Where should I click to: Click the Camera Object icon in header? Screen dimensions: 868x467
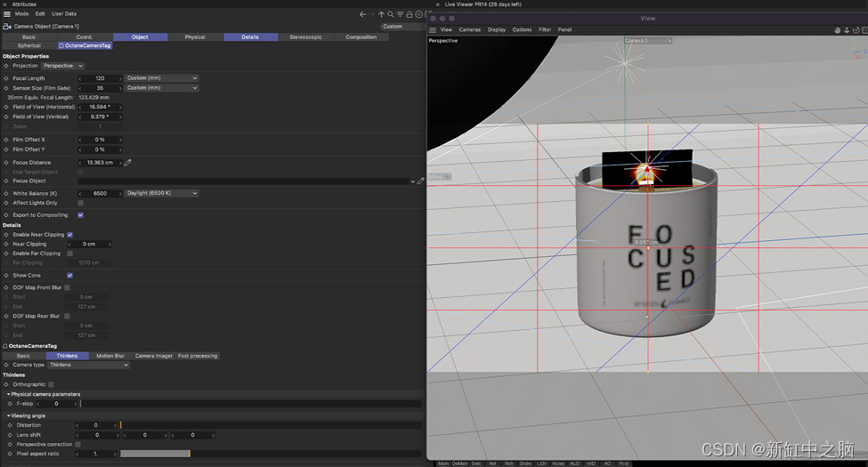point(6,26)
